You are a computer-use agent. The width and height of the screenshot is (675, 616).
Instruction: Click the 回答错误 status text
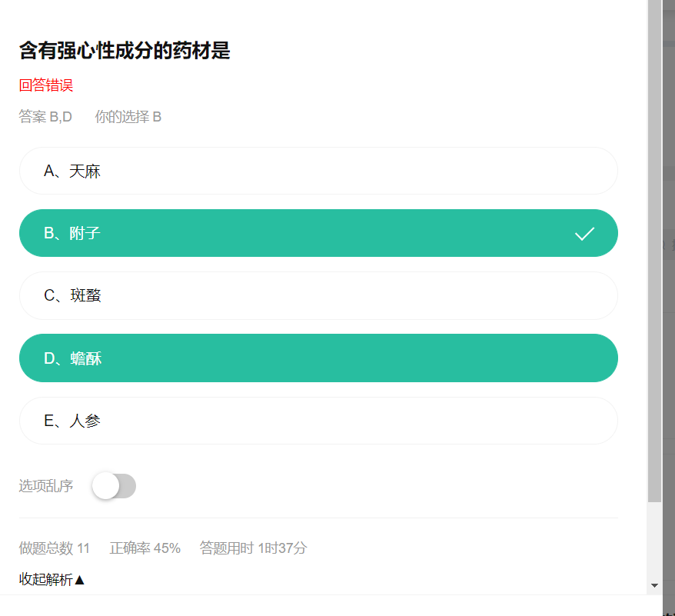(x=46, y=85)
